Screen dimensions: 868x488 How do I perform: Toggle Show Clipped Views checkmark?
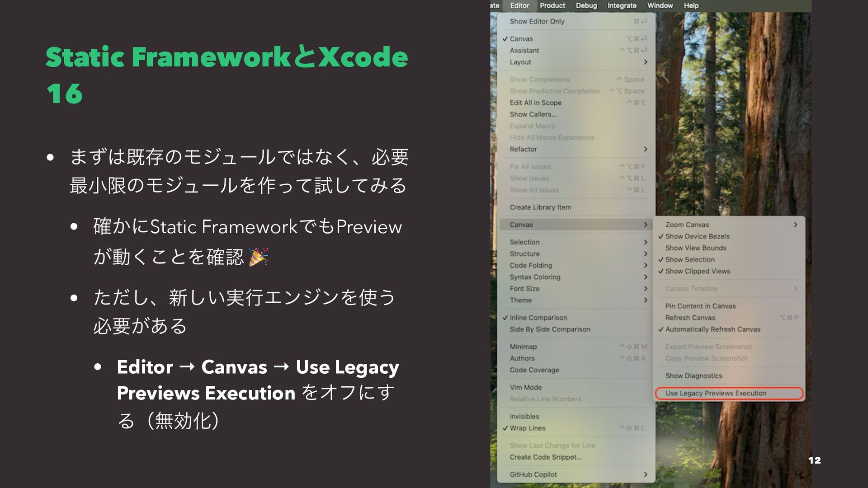729,272
